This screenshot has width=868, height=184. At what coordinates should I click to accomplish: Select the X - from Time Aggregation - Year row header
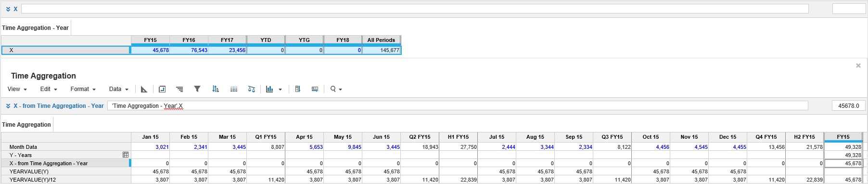[65, 163]
